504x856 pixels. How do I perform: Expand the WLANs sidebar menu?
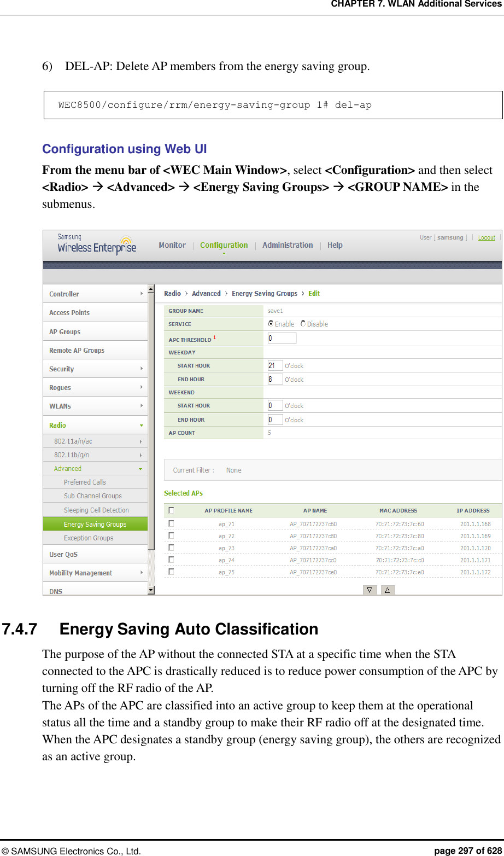pos(95,406)
